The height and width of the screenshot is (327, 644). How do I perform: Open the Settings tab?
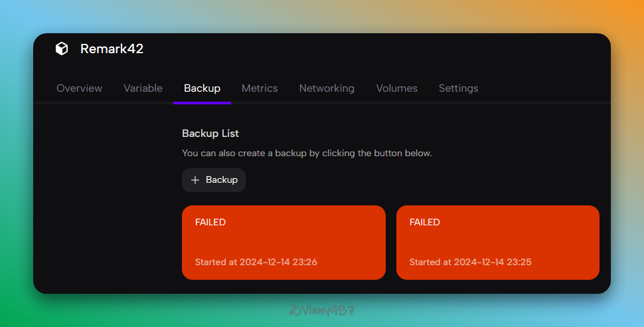[x=458, y=88]
